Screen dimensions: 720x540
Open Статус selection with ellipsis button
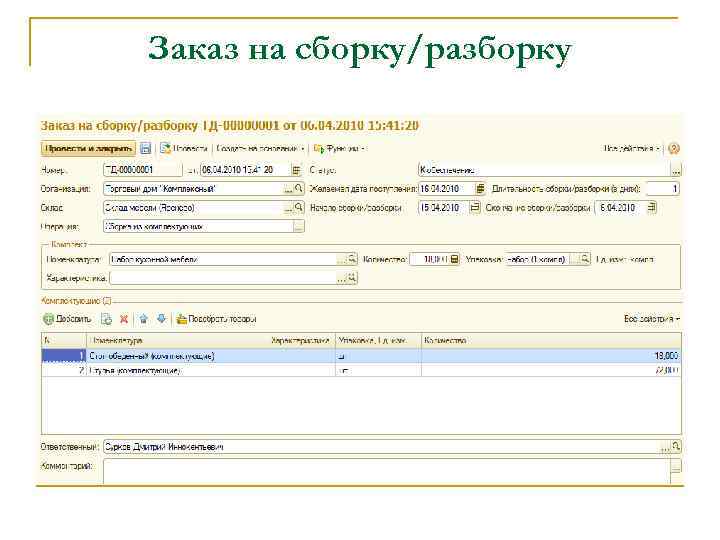[676, 170]
